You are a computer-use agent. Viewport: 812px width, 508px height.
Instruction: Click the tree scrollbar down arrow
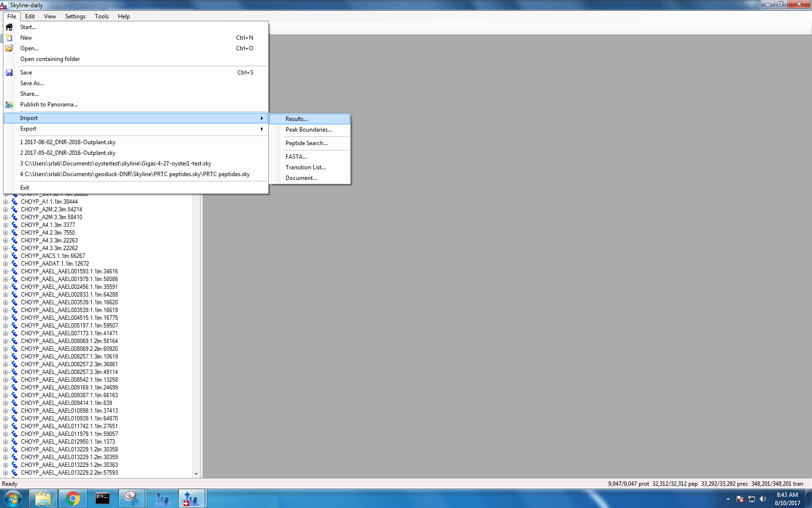click(196, 474)
